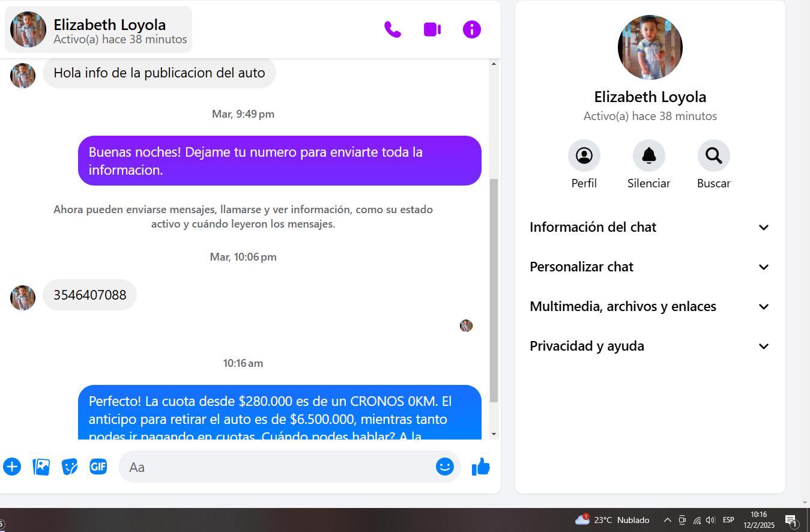Send a thumbs-up like
The image size is (810, 532).
(480, 467)
